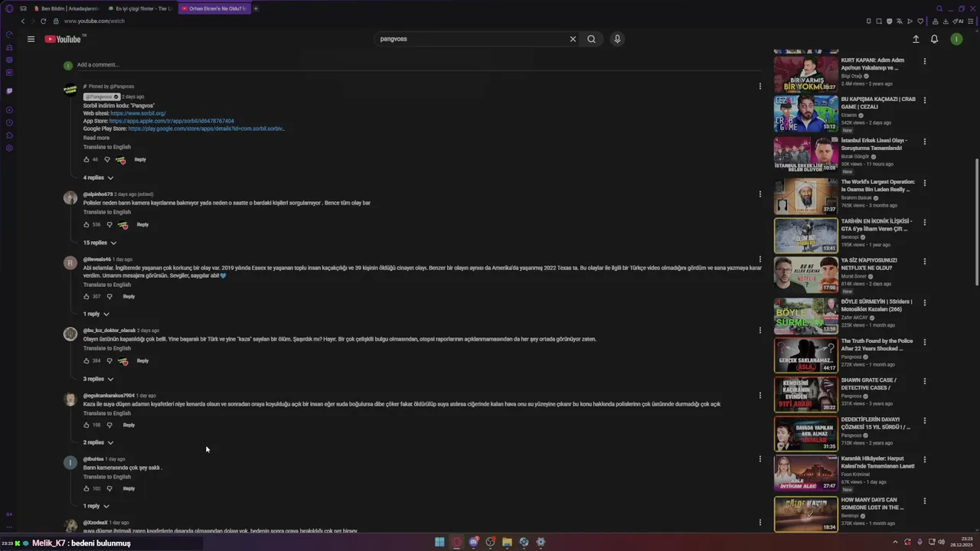
Task: Open File Explorer from the taskbar
Action: (507, 542)
